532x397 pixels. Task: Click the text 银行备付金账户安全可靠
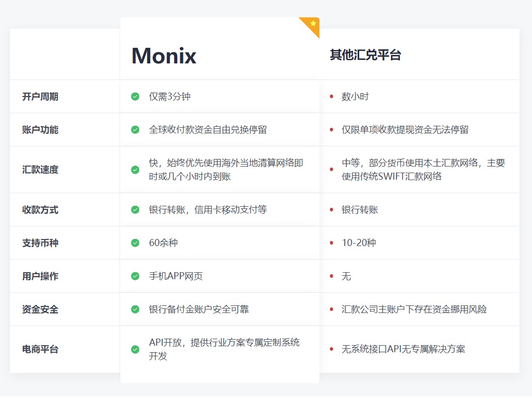coord(199,309)
